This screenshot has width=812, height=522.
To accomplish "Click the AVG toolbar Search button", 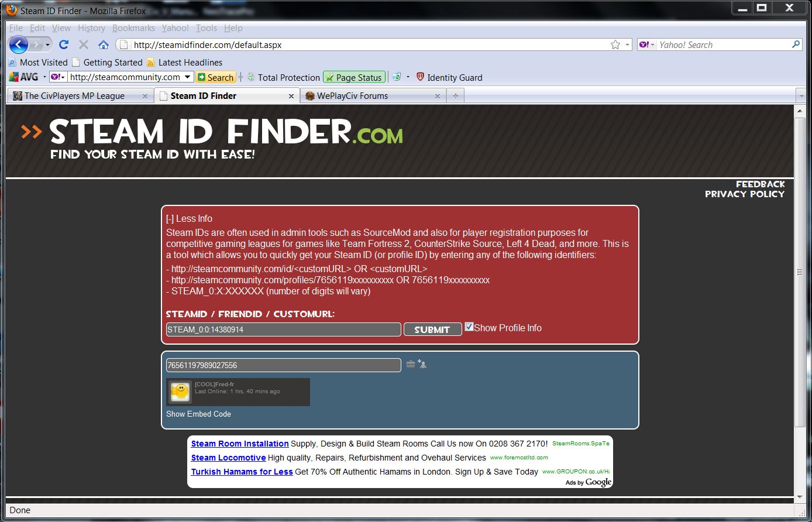I will [x=216, y=77].
